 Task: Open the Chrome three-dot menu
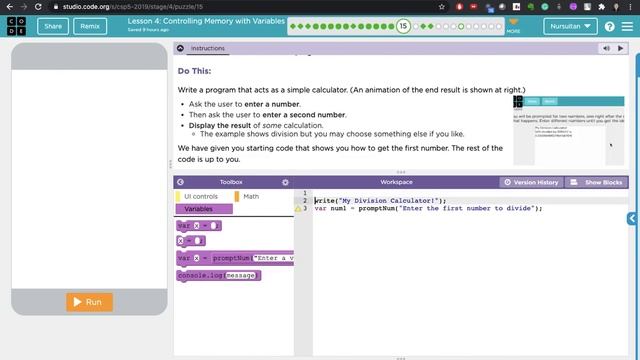630,7
